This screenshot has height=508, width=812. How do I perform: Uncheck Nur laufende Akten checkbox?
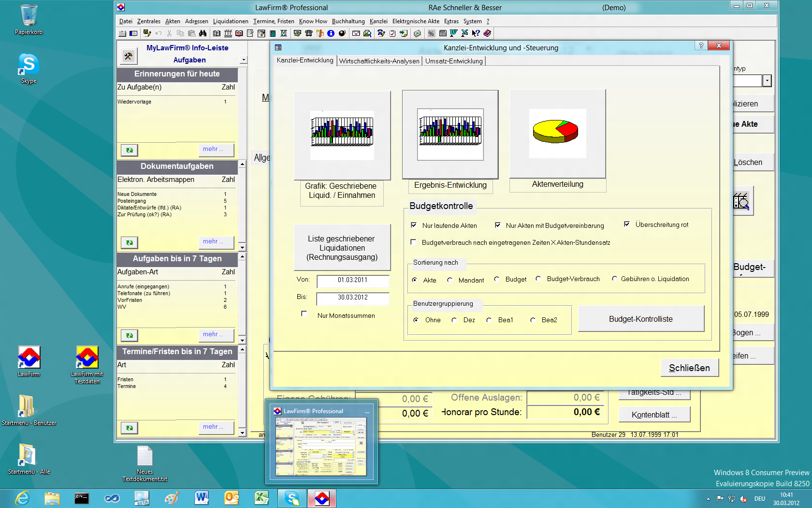click(x=414, y=225)
